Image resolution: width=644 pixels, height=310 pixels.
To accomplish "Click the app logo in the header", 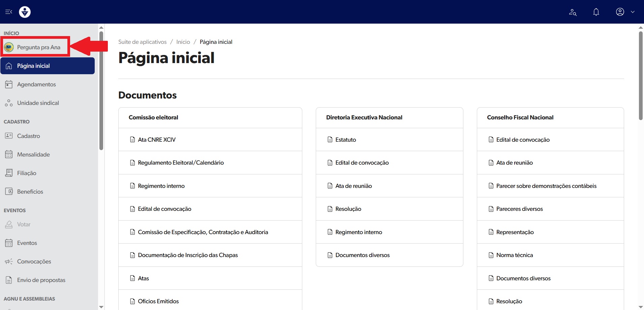I will tap(25, 12).
